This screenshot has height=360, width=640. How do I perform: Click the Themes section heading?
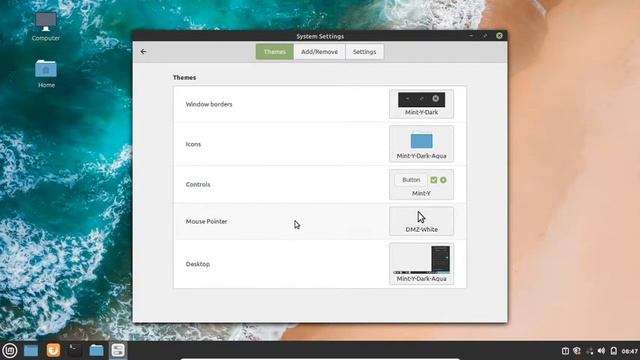(x=184, y=78)
